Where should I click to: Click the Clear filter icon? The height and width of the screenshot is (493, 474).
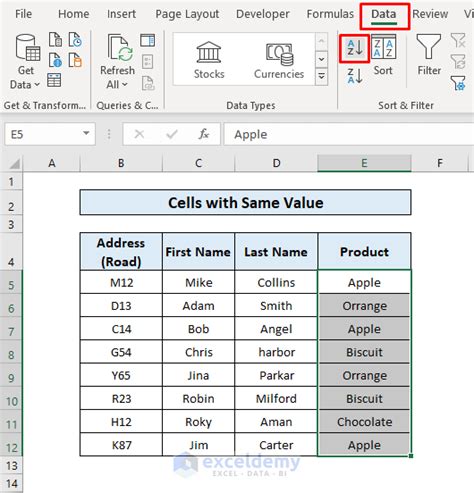tap(458, 40)
